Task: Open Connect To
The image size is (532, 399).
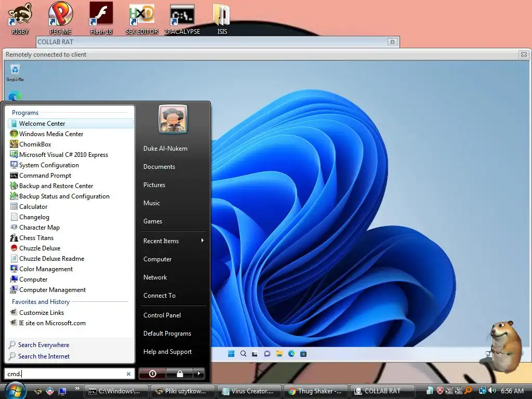Action: [159, 296]
